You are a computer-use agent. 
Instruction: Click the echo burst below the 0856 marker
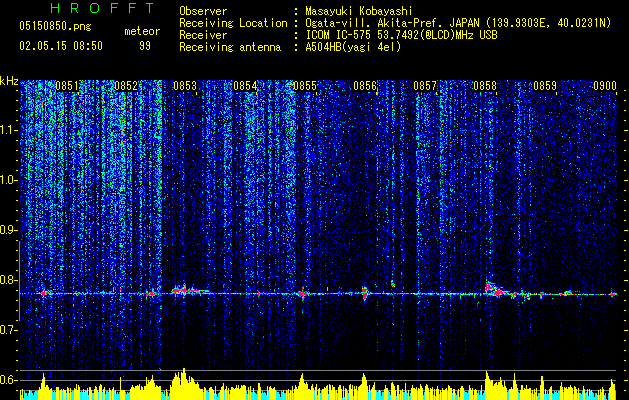(x=365, y=293)
